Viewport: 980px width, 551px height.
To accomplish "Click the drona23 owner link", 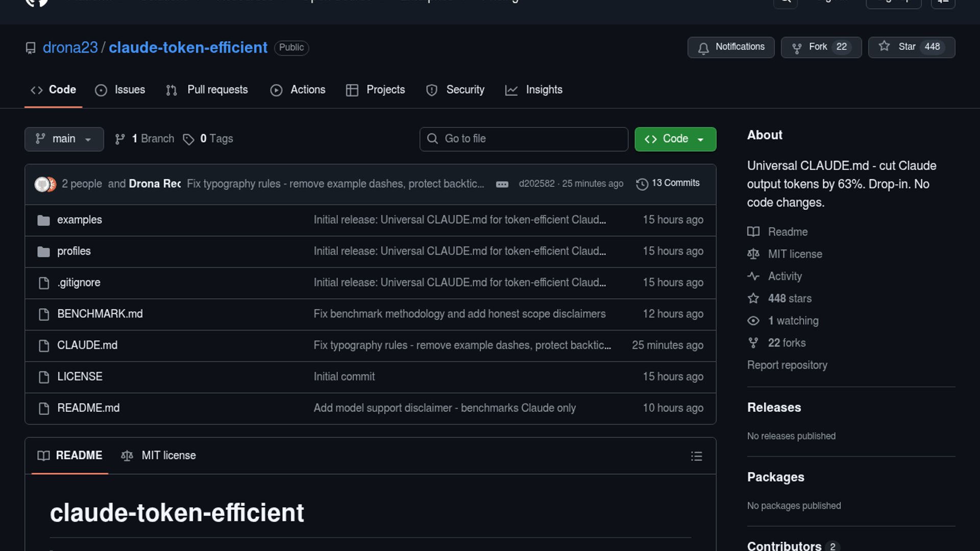I will pyautogui.click(x=70, y=47).
